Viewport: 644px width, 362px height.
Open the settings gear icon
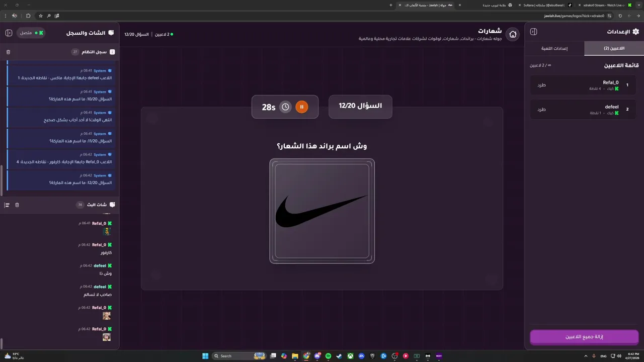pyautogui.click(x=635, y=32)
